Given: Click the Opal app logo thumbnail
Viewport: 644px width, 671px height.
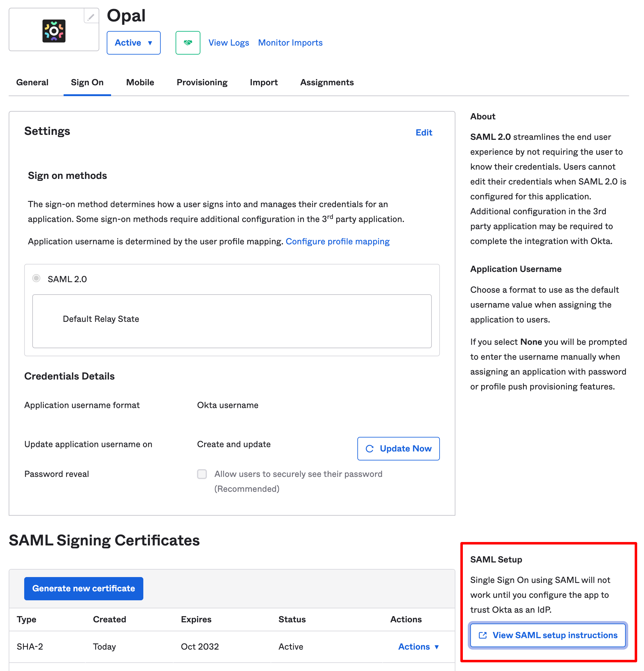Looking at the screenshot, I should click(x=54, y=31).
